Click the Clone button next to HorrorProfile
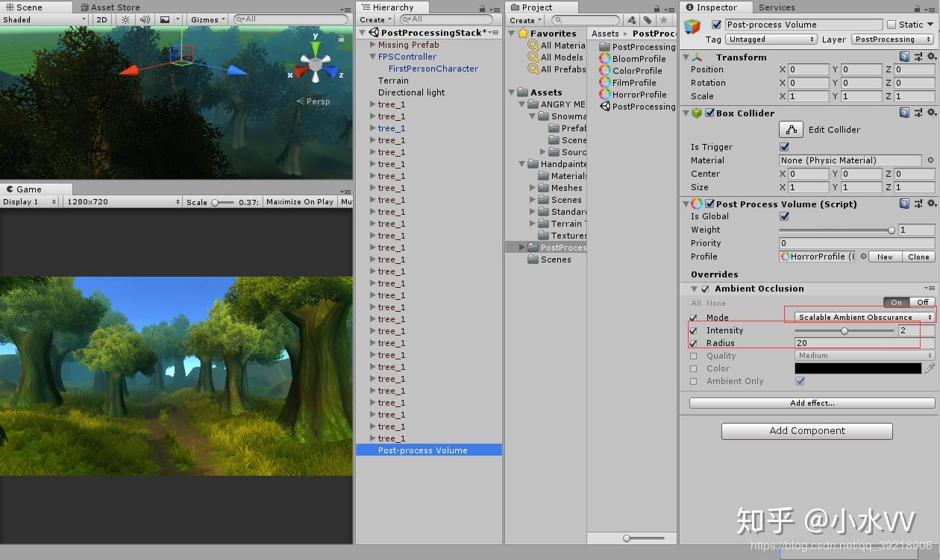This screenshot has width=940, height=560. coord(918,257)
